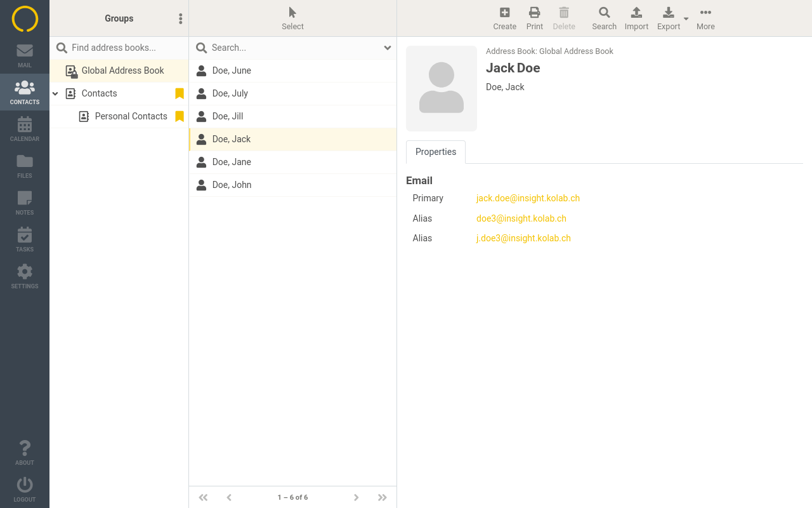The width and height of the screenshot is (812, 508).
Task: Toggle the bookmark on Personal Contacts
Action: pos(180,116)
